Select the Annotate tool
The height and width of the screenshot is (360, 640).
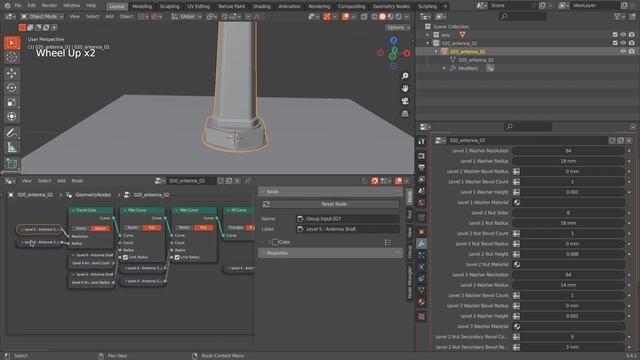[x=12, y=133]
